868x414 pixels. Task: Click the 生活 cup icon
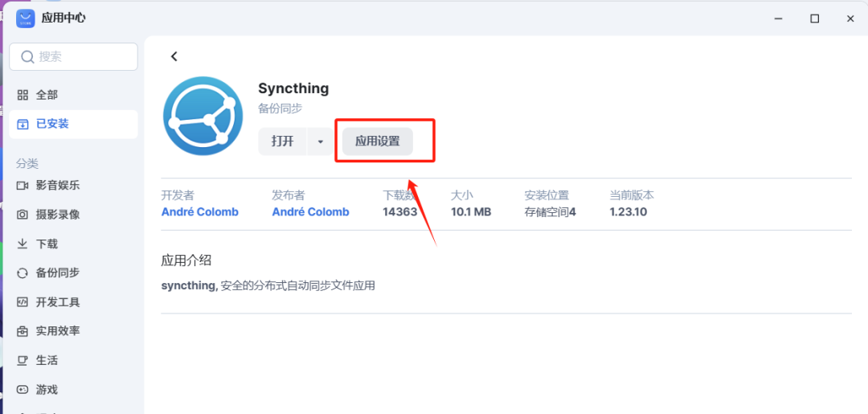click(x=23, y=360)
